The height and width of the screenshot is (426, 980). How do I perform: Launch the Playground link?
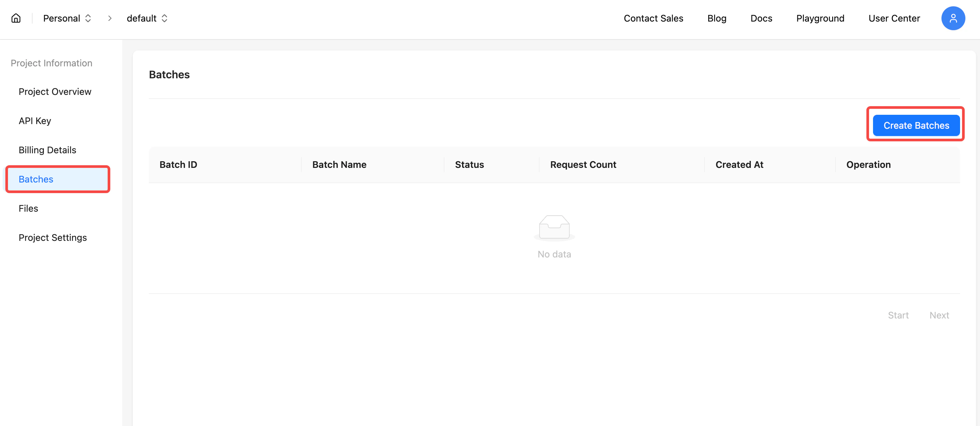pos(820,18)
